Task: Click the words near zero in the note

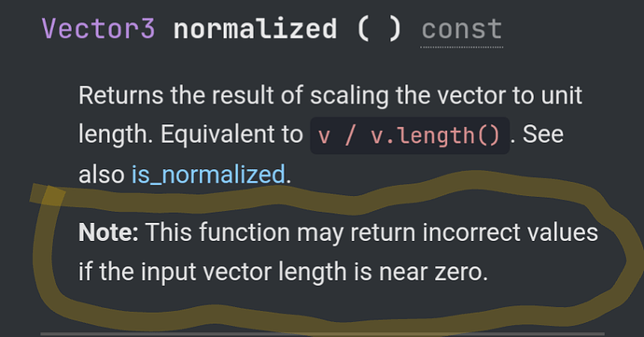Action: 433,272
